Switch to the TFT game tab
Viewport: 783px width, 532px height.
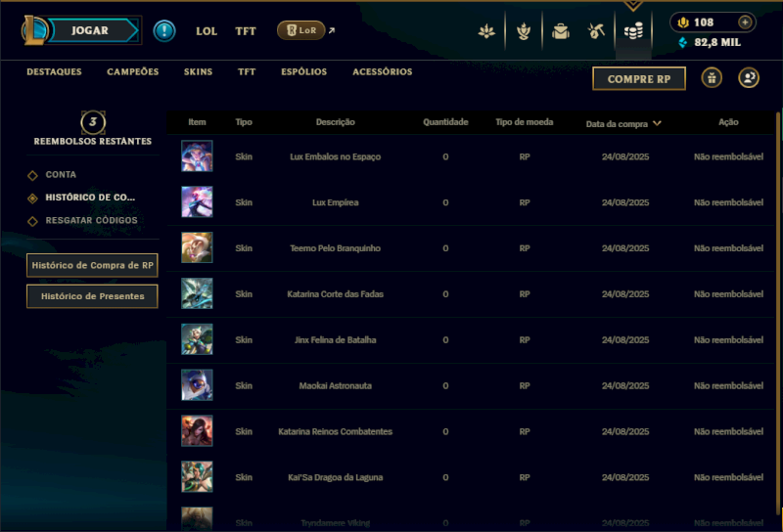pos(246,31)
